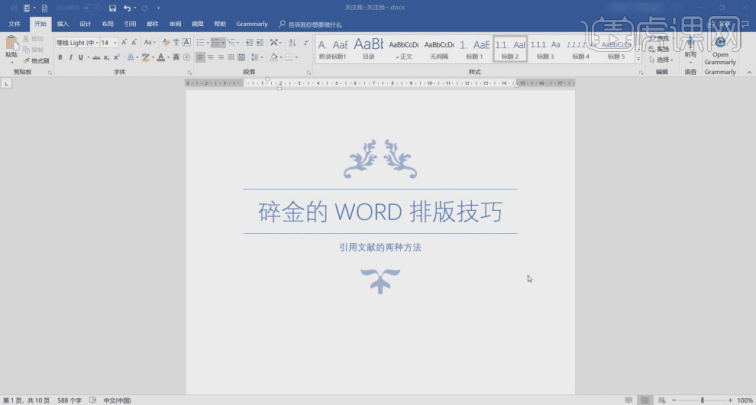
Task: Apply subscript formatting
Action: (x=107, y=57)
